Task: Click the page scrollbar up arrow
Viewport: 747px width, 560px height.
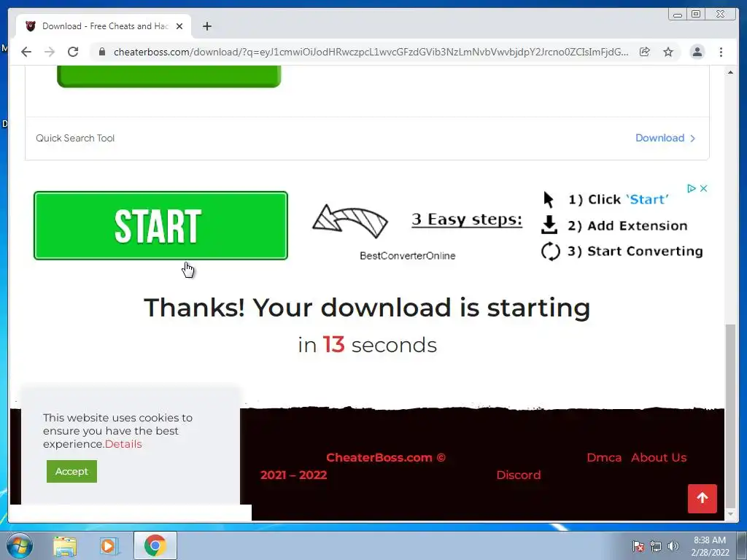Action: pos(730,72)
